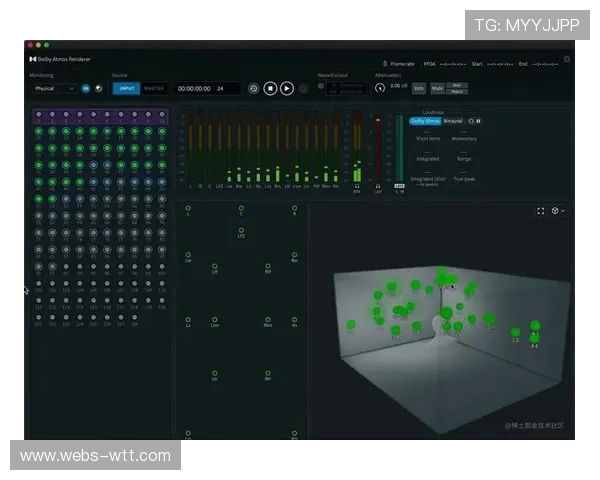Select Dolby Atmos loudness mode
This screenshot has height=480, width=600.
pyautogui.click(x=425, y=121)
